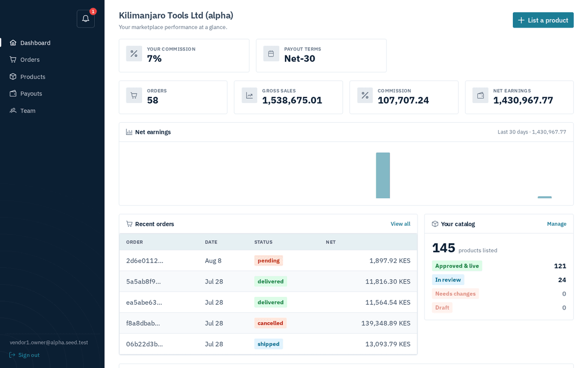Click the cart icon on the Orders stat card

point(134,95)
